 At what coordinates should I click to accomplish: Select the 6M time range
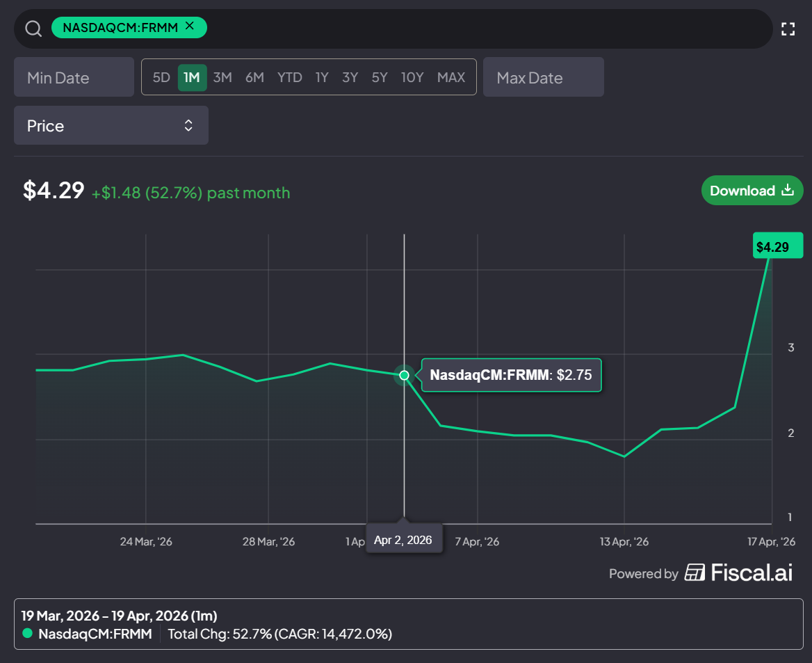(254, 77)
